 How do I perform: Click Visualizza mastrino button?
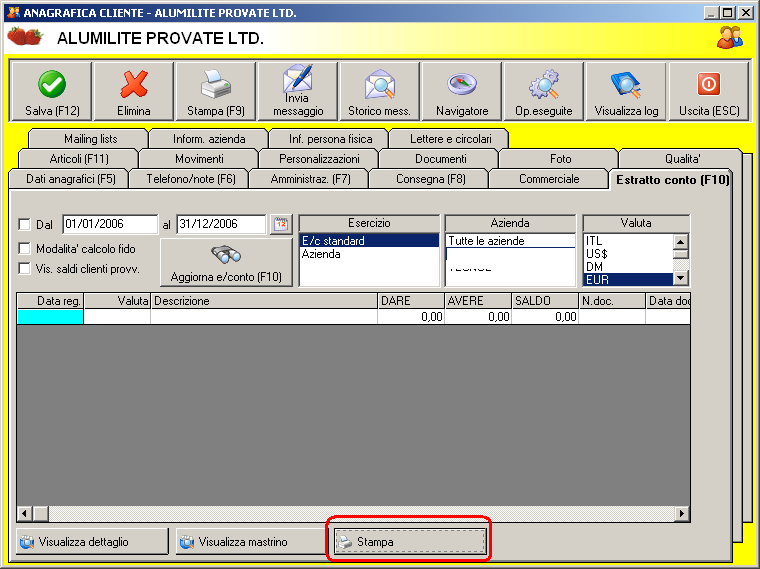pyautogui.click(x=252, y=541)
